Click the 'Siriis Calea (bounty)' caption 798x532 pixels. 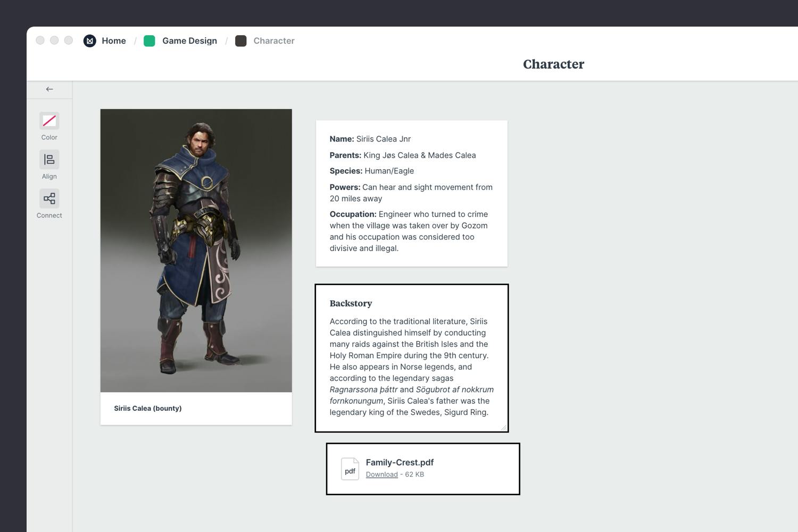coord(148,409)
